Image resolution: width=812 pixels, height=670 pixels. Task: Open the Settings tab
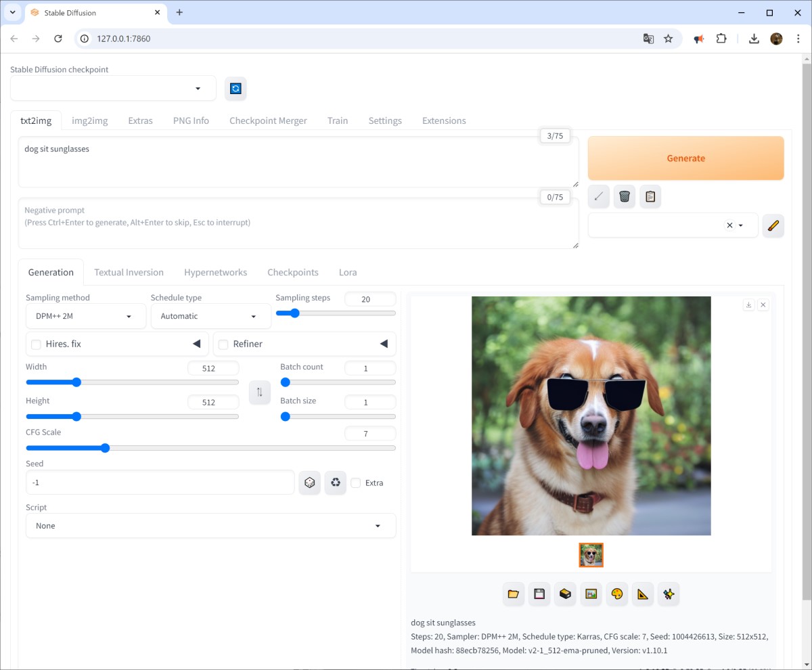(x=385, y=120)
